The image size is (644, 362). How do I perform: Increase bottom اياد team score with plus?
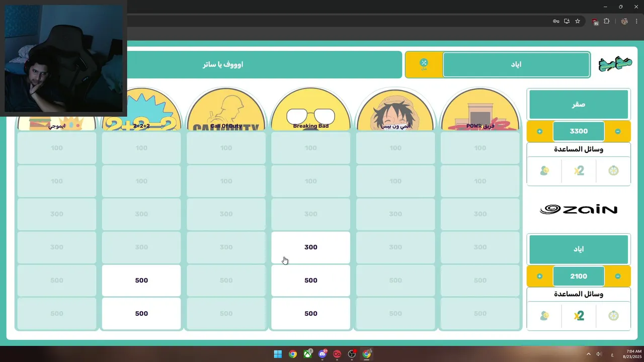pos(539,276)
